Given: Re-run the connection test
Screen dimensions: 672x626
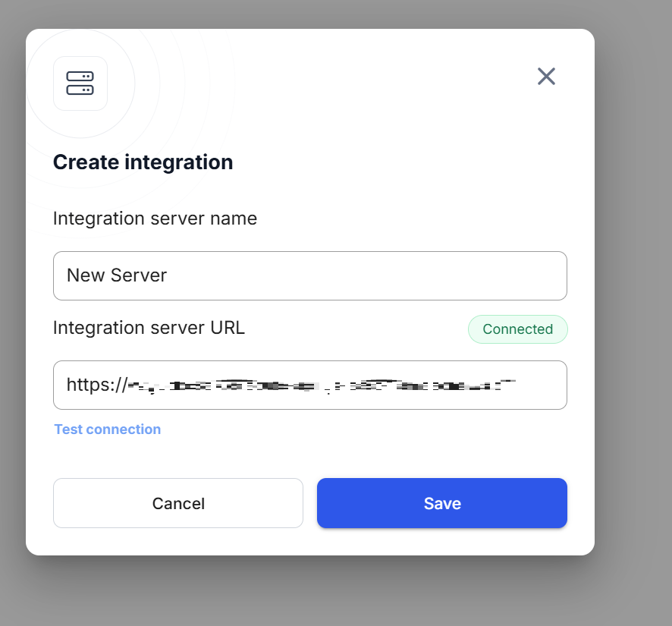Looking at the screenshot, I should click(x=108, y=429).
